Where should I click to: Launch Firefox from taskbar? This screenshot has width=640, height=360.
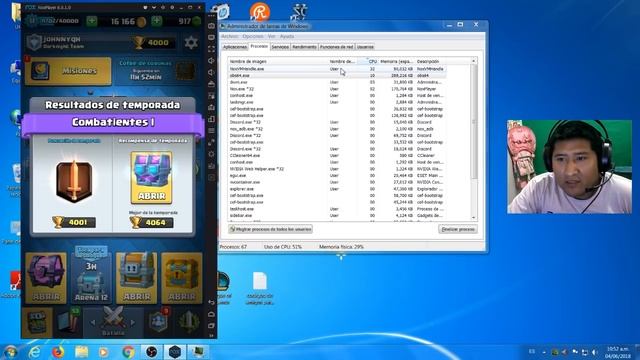click(x=58, y=351)
